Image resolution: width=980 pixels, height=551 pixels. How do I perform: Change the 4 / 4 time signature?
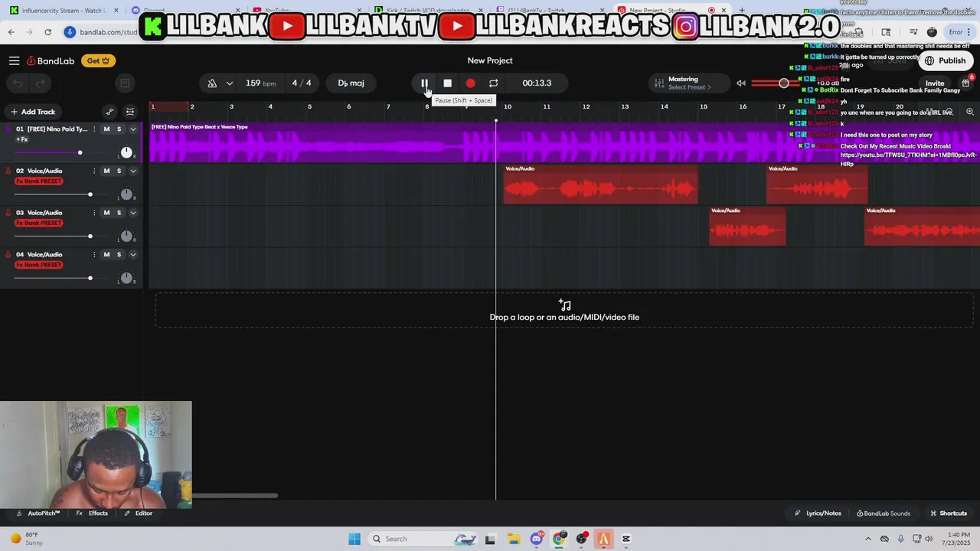point(302,83)
